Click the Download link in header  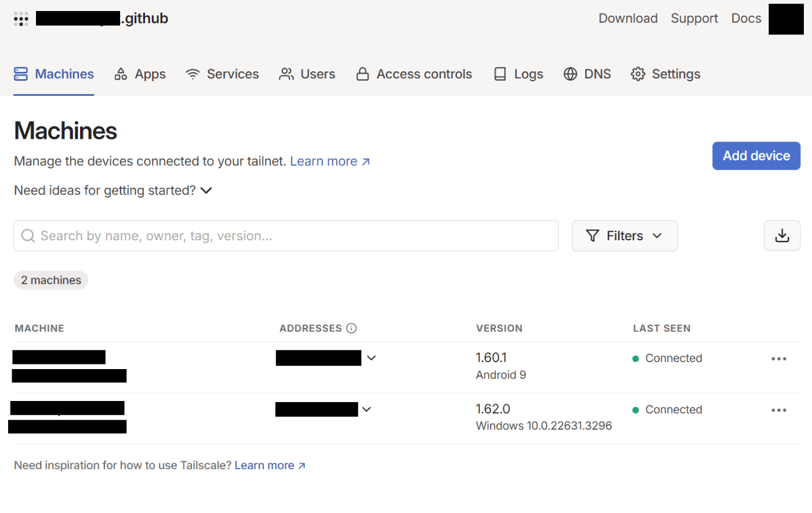tap(628, 19)
